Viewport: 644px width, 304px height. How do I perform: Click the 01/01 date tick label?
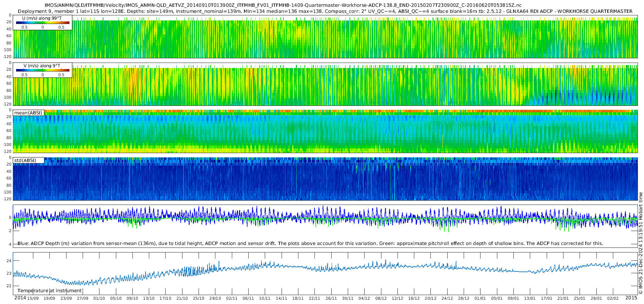[480, 298]
